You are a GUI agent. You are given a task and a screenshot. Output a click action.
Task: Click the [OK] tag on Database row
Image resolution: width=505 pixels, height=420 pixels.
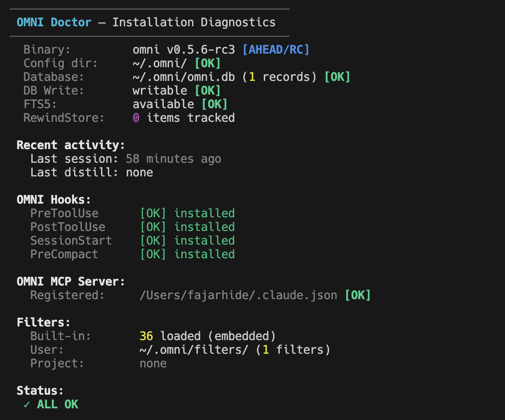[x=337, y=77]
